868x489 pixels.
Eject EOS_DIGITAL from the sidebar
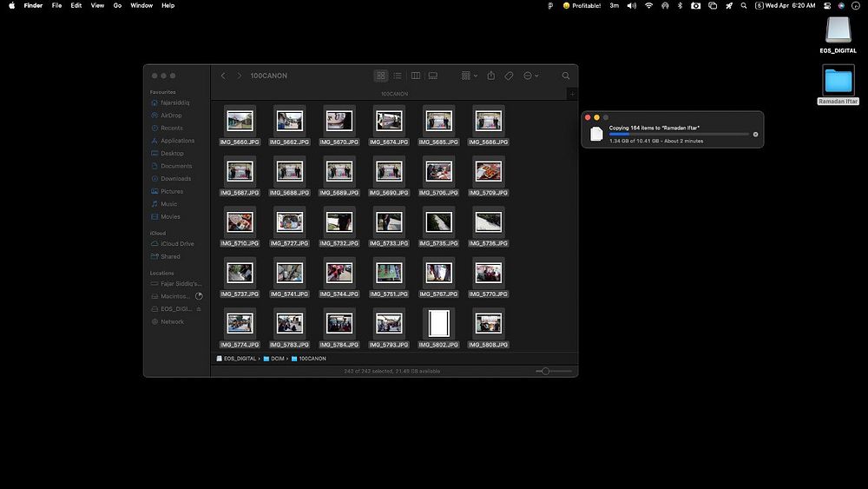tap(199, 309)
